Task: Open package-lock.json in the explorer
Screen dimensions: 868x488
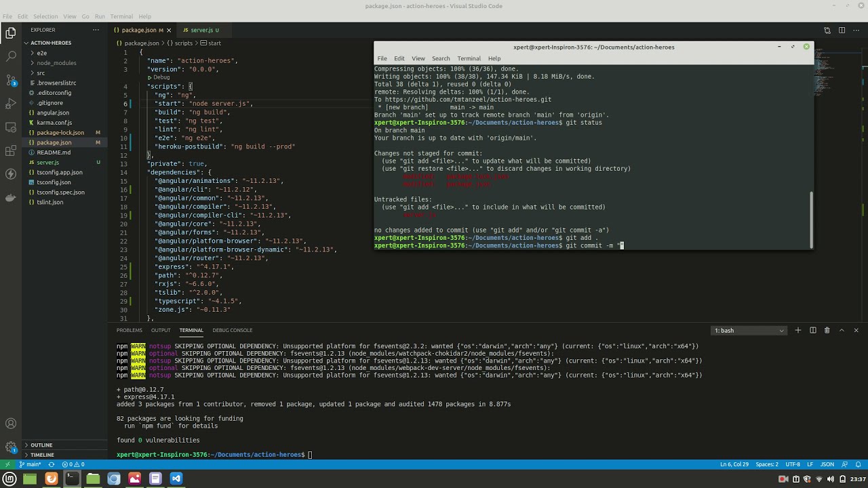Action: pyautogui.click(x=60, y=133)
